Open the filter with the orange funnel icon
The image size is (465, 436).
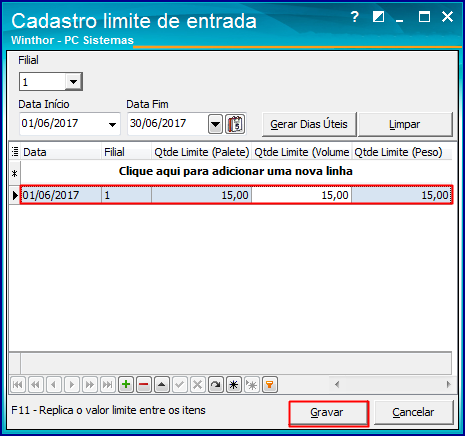270,385
